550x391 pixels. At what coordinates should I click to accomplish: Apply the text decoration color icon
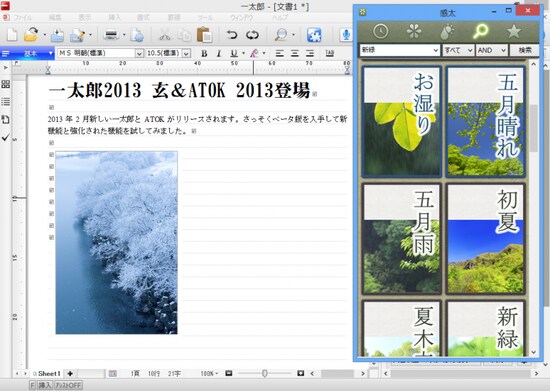[x=254, y=53]
